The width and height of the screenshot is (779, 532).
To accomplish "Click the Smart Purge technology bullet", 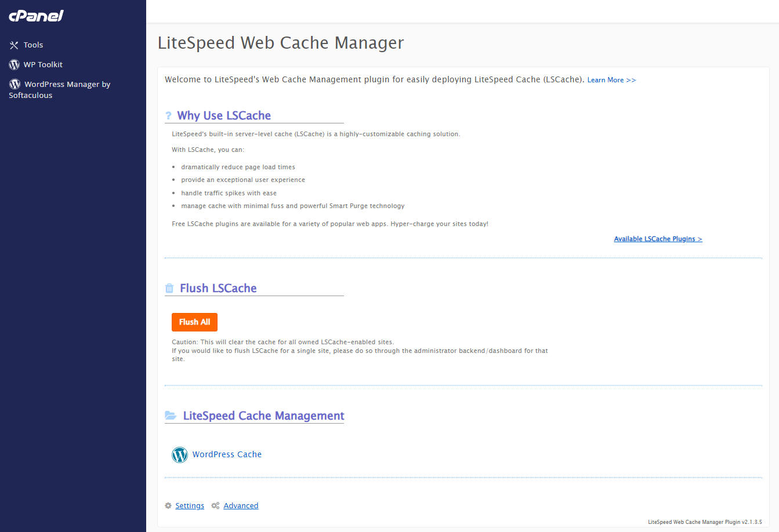I will coord(293,206).
